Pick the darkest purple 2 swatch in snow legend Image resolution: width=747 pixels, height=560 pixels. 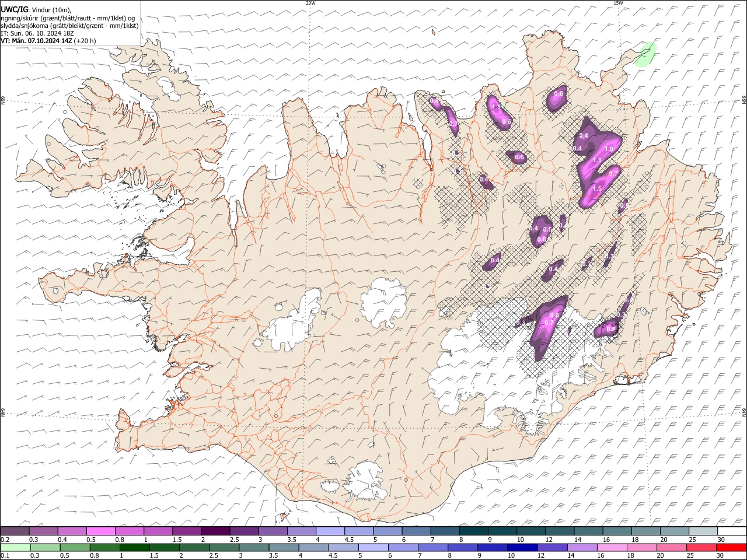215,531
